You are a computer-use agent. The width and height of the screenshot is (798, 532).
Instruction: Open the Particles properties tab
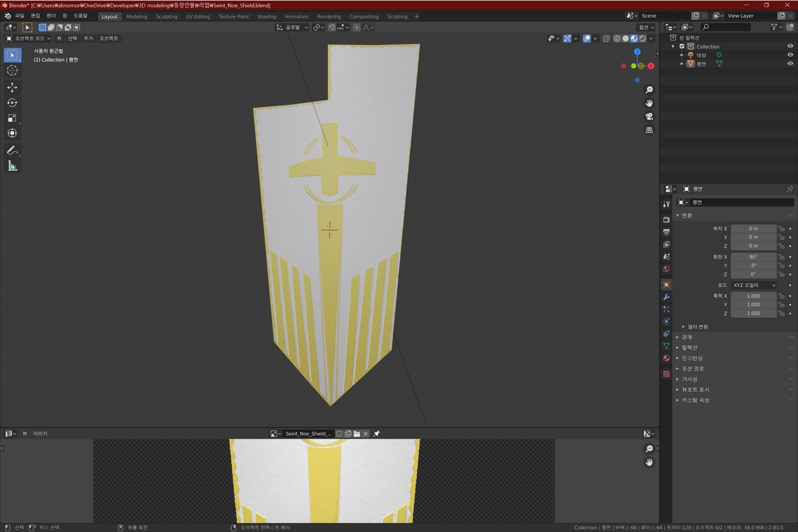tap(666, 309)
